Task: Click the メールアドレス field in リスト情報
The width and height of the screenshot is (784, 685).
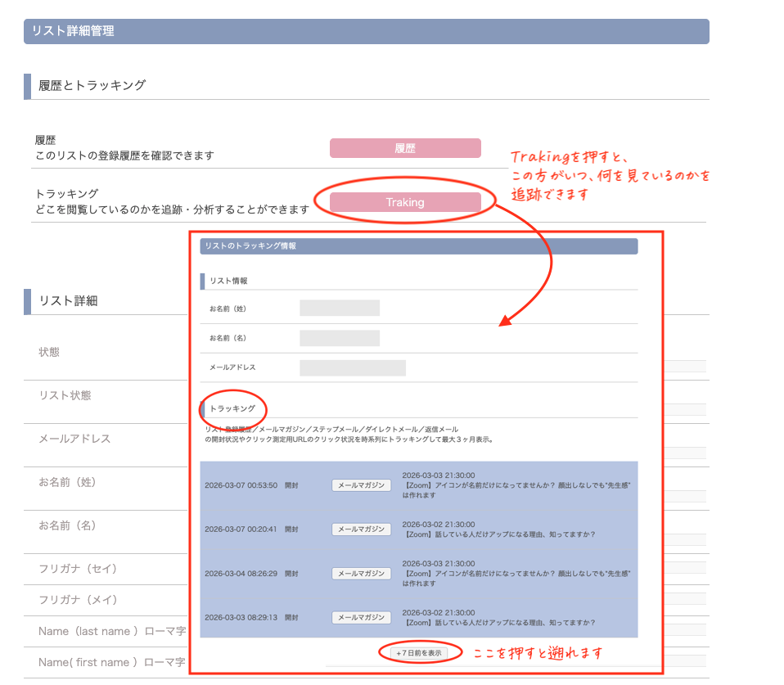Action: pos(352,367)
